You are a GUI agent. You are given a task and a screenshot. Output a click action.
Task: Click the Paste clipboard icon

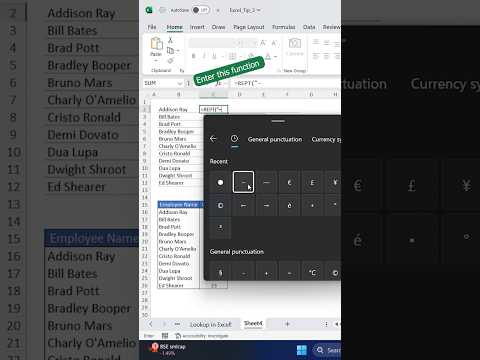pyautogui.click(x=156, y=43)
